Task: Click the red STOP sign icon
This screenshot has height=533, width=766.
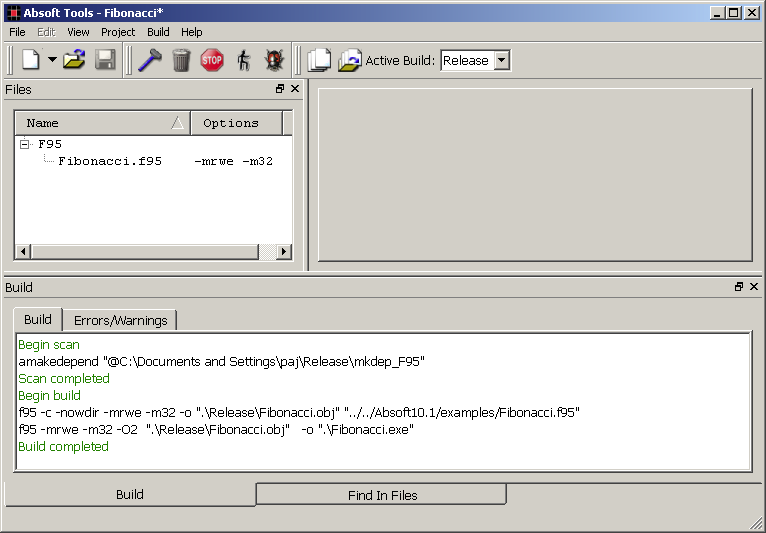Action: click(x=212, y=60)
